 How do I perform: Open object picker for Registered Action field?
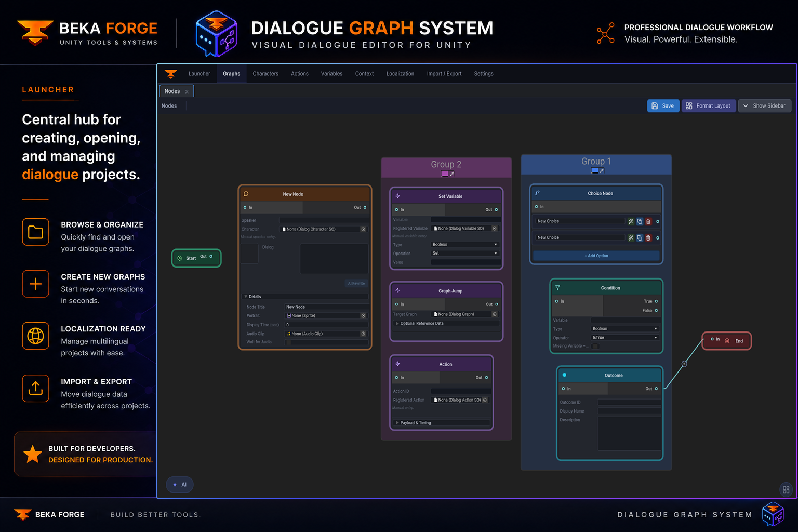pyautogui.click(x=485, y=400)
